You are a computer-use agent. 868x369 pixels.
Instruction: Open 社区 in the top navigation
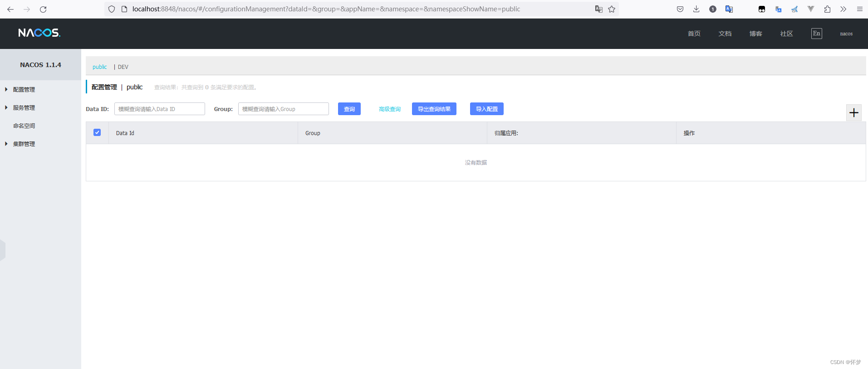click(786, 34)
